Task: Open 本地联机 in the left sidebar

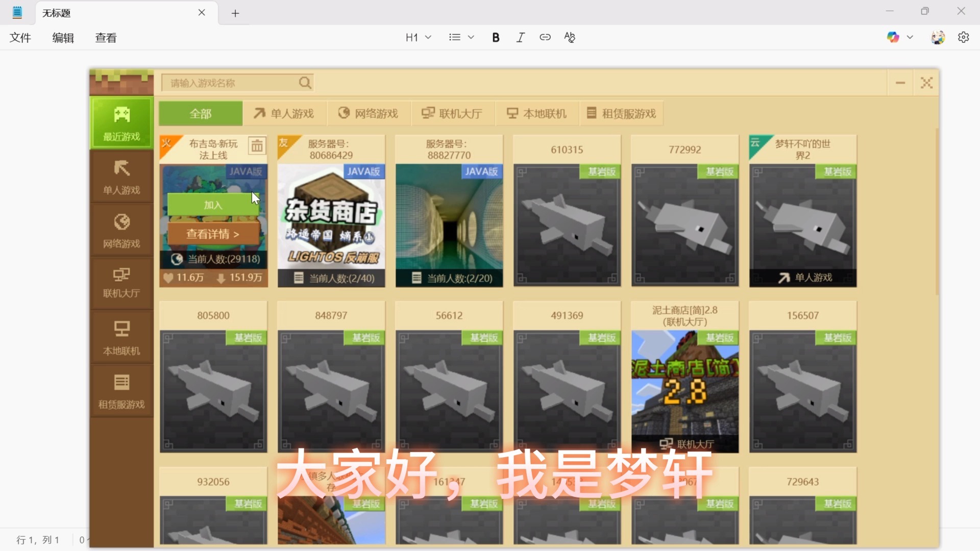Action: (x=121, y=337)
